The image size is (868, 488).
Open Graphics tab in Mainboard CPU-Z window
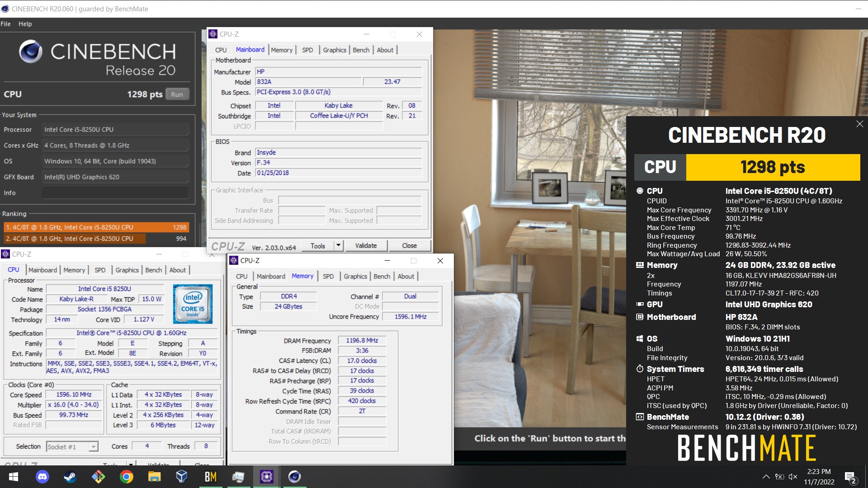[335, 50]
